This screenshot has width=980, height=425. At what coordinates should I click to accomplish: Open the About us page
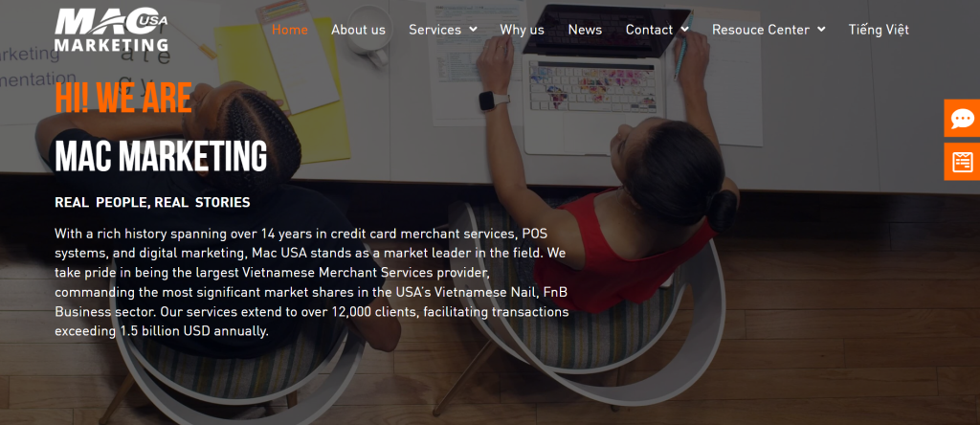tap(358, 30)
